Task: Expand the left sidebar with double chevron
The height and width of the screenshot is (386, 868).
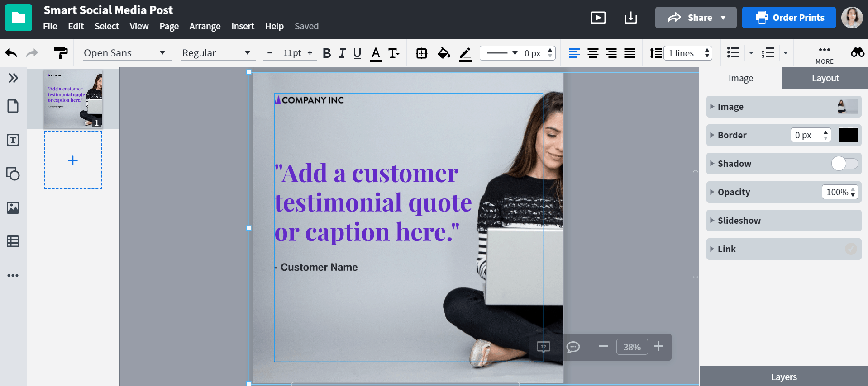Action: click(13, 78)
